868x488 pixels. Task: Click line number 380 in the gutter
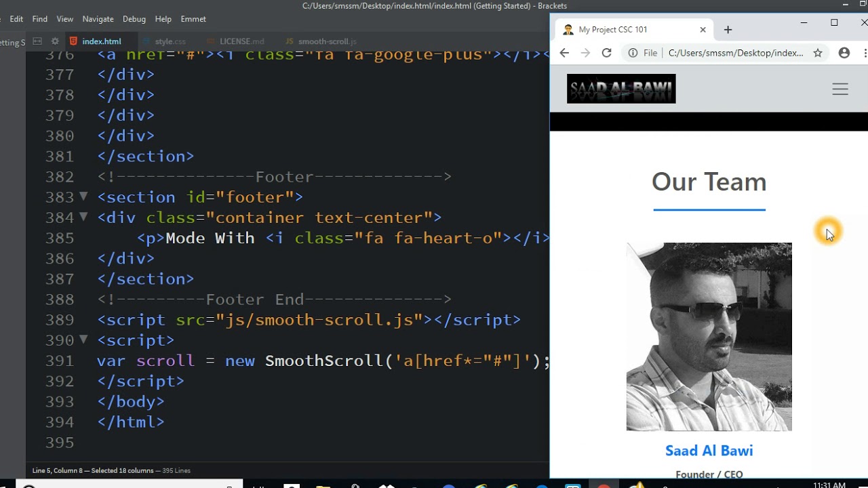pyautogui.click(x=60, y=136)
